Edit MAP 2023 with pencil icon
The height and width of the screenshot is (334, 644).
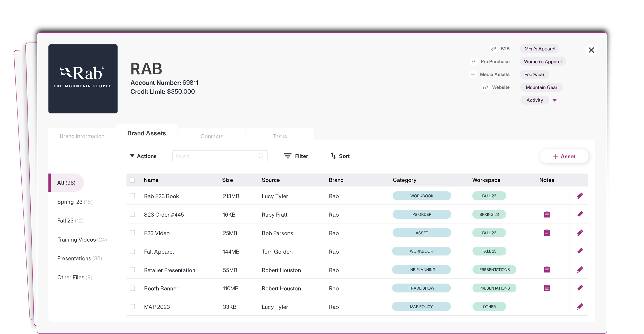click(x=579, y=307)
